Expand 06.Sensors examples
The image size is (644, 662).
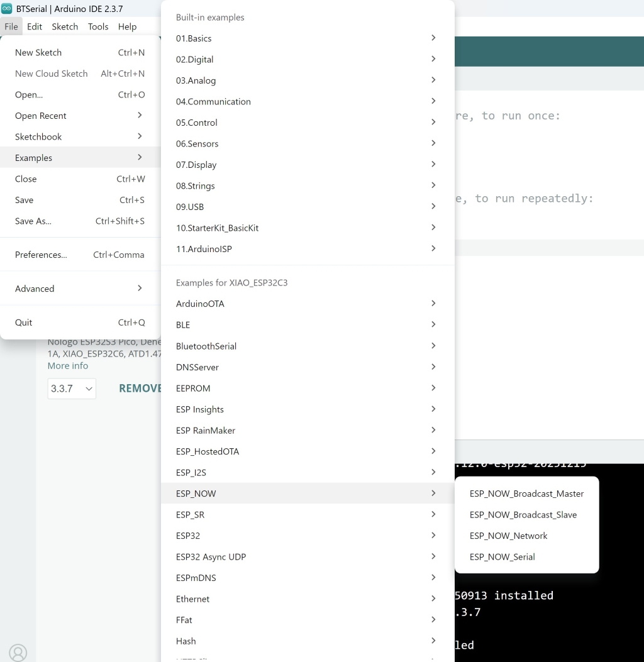point(308,144)
